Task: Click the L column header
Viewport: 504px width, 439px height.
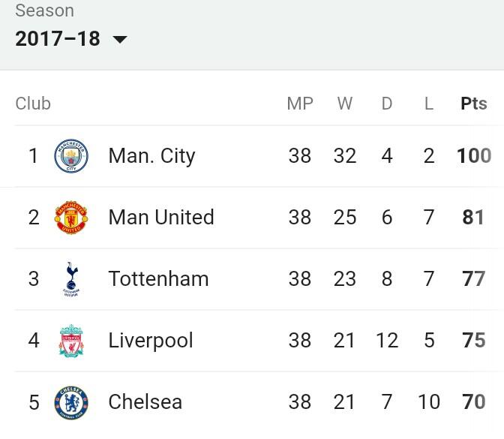Action: pyautogui.click(x=429, y=104)
